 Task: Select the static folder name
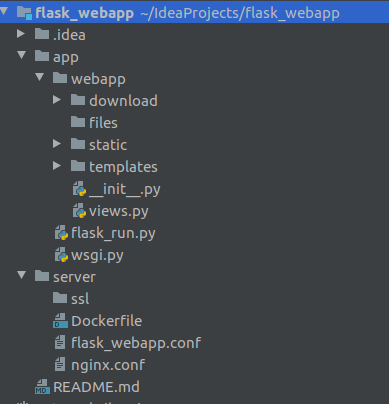point(108,145)
